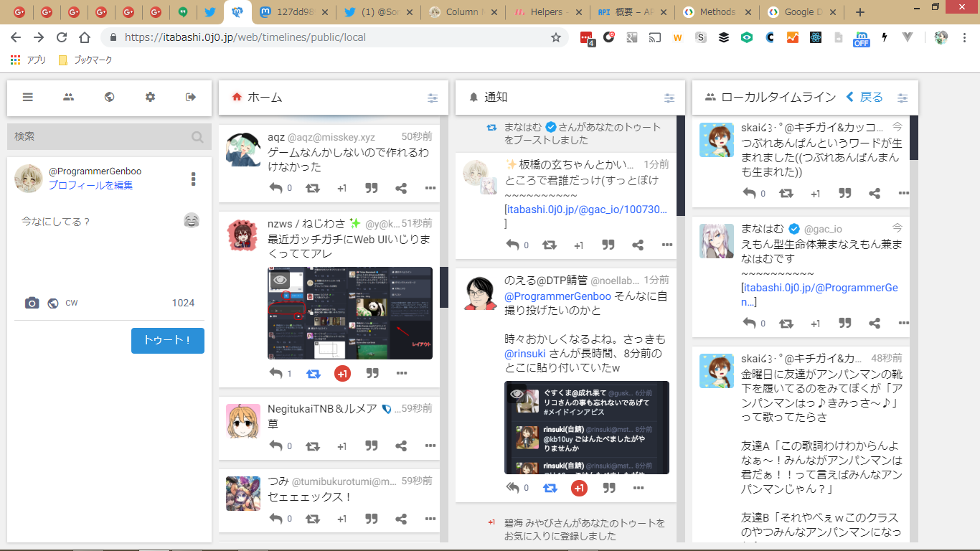Open the three-dot menu beside @ProgrammerGenboo

(193, 179)
